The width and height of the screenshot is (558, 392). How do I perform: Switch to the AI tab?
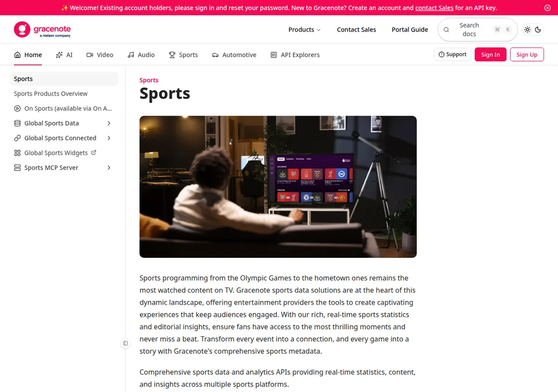click(64, 55)
